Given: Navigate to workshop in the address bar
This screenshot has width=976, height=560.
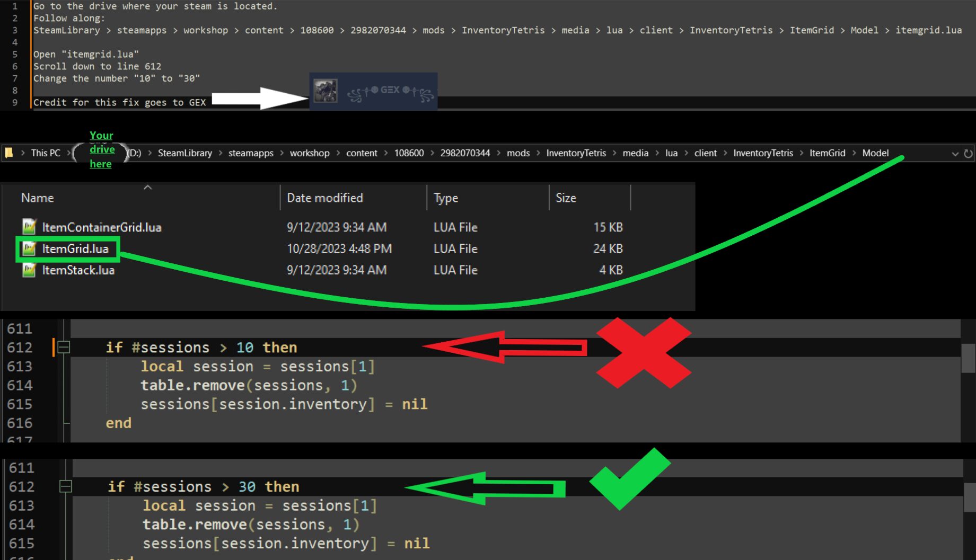Looking at the screenshot, I should (310, 153).
